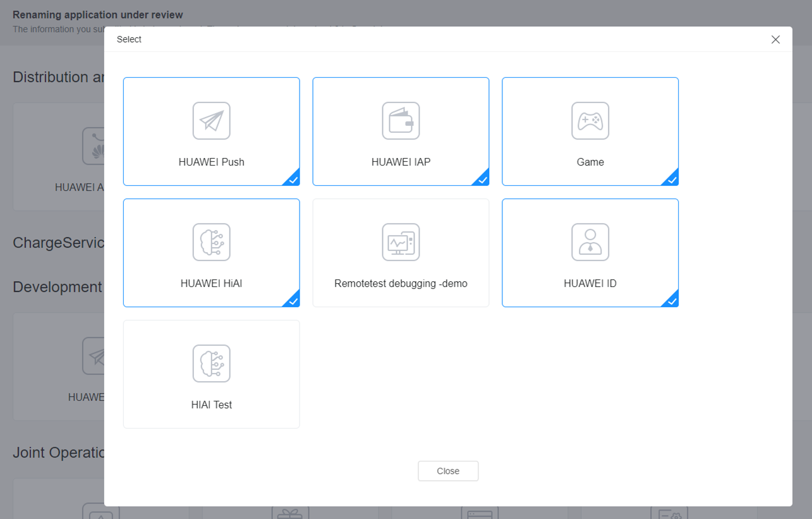This screenshot has height=519, width=812.
Task: Click the Game label text
Action: pos(590,162)
